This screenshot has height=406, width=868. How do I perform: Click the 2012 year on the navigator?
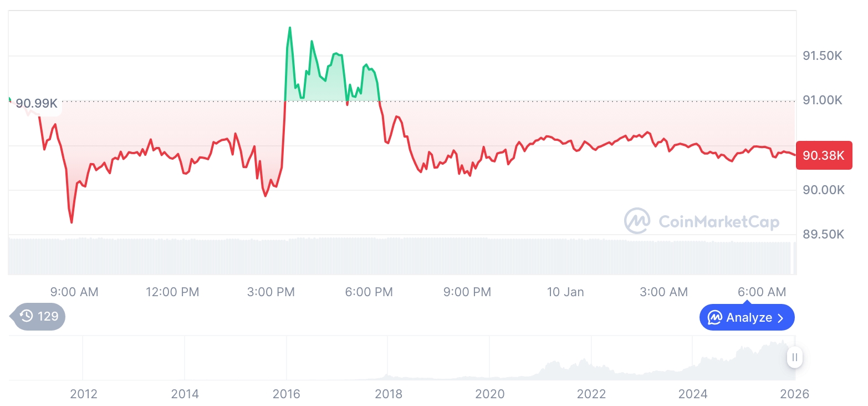[84, 394]
